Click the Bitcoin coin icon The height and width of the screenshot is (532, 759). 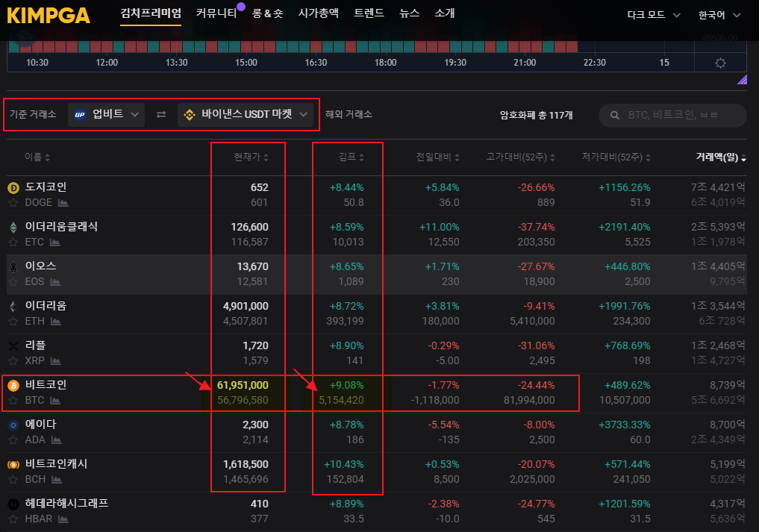click(13, 385)
